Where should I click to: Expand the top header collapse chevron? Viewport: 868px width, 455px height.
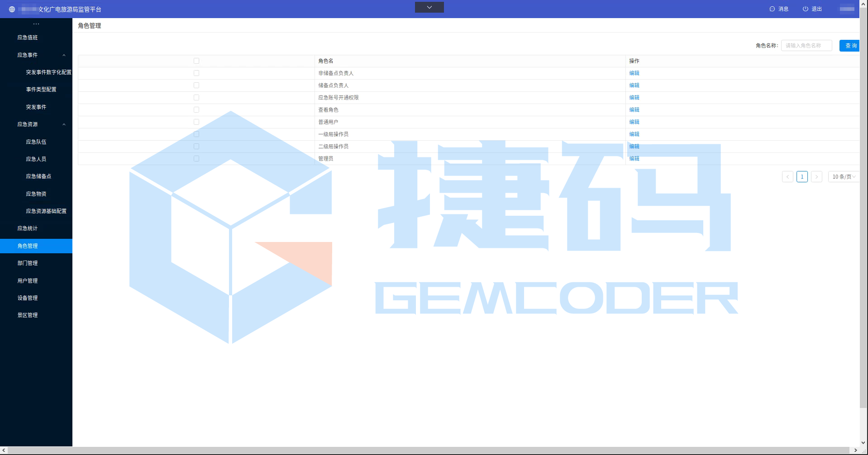point(429,7)
